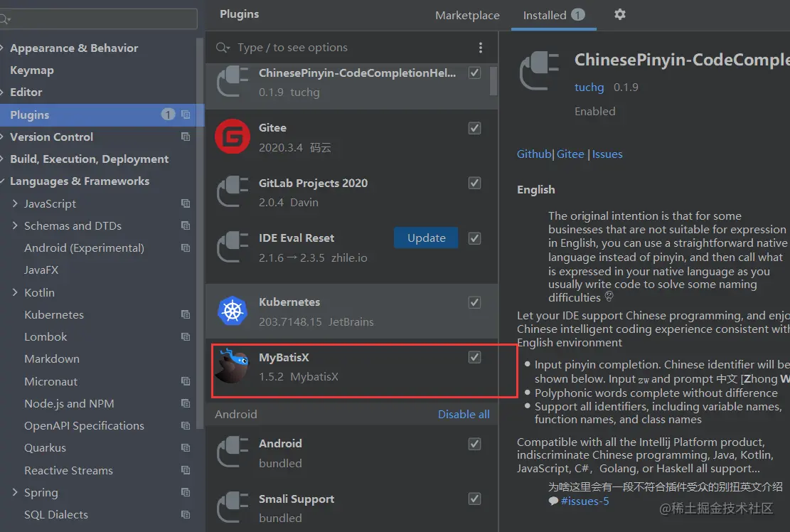Update the IDE Eval Reset plugin
This screenshot has height=532, width=790.
[x=426, y=238]
